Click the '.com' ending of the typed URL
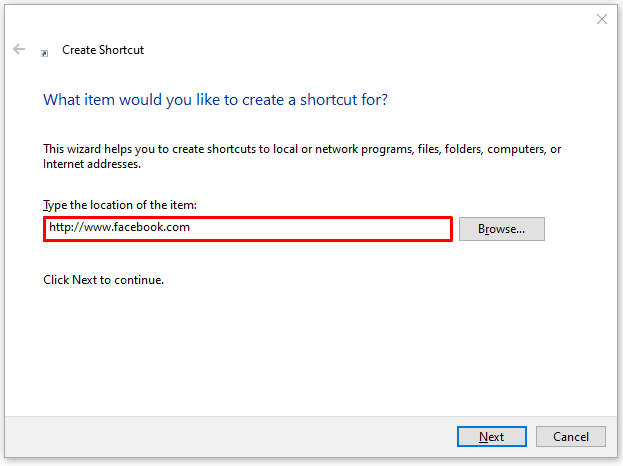623x466 pixels. [x=178, y=228]
